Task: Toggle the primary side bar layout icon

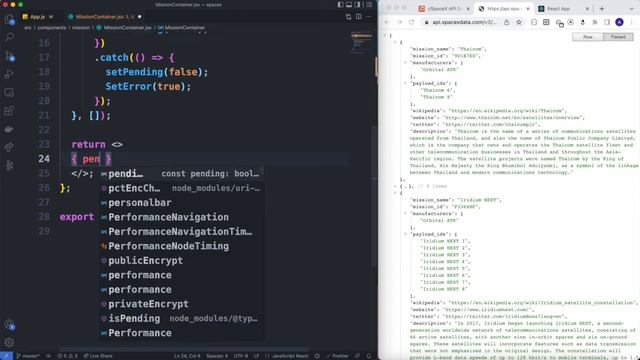Action: click(x=340, y=5)
